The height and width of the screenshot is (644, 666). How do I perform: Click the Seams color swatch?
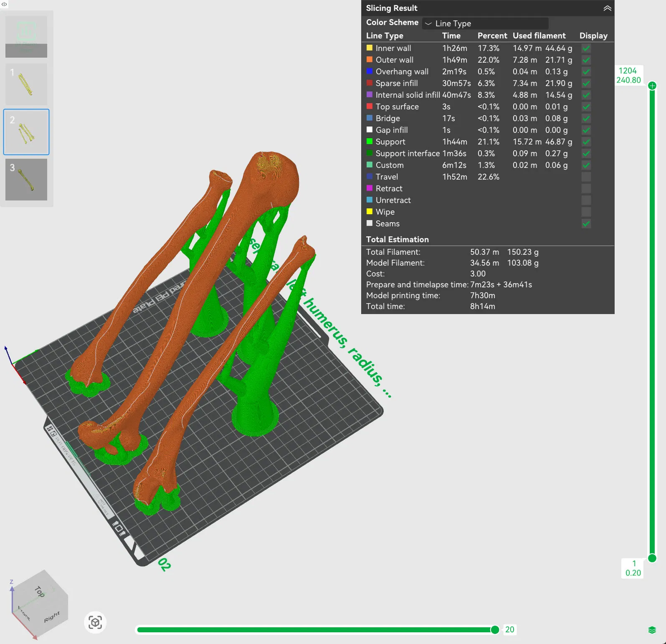tap(370, 223)
